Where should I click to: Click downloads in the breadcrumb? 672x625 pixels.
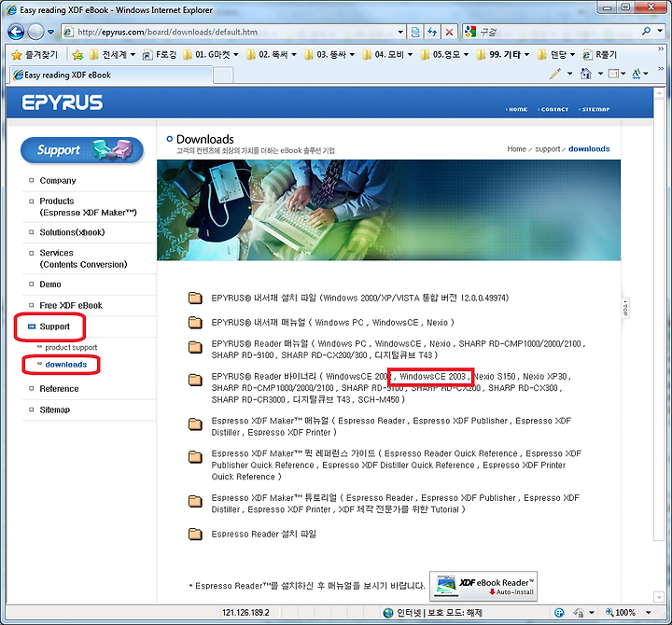point(589,149)
